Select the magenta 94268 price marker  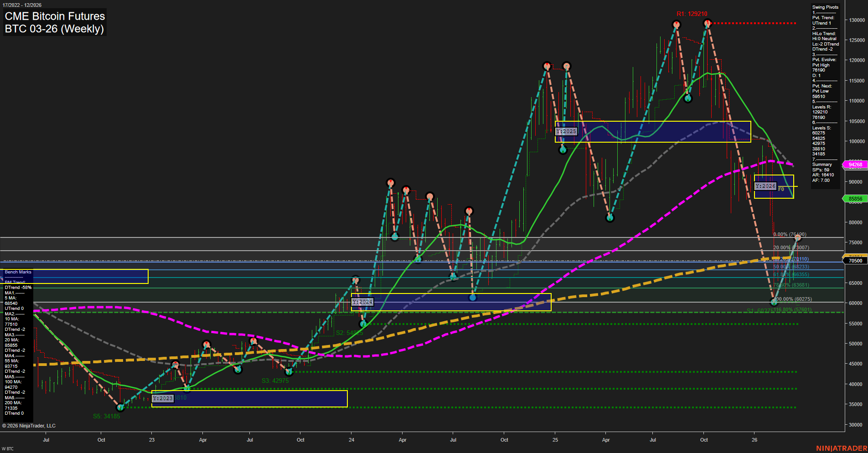[855, 165]
